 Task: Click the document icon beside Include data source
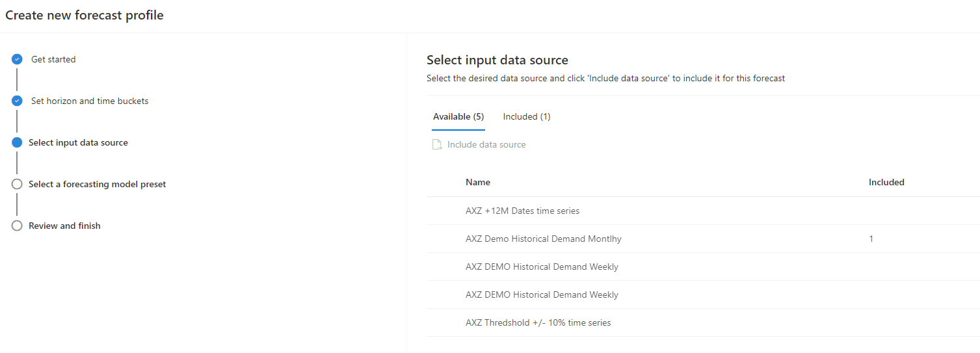(x=437, y=145)
